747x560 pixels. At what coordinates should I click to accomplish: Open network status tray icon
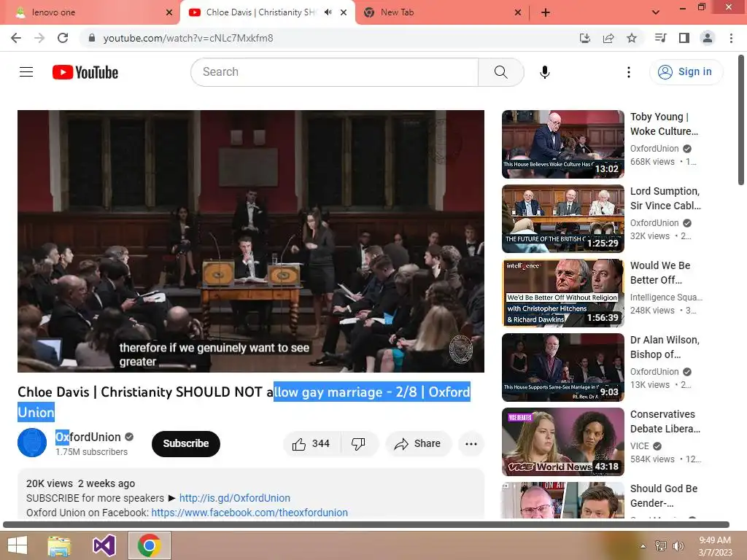(661, 545)
